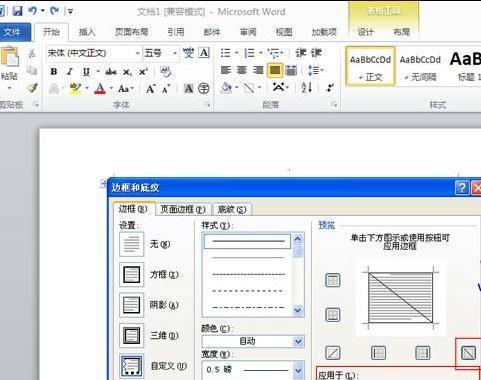Click the Cut scissors icon
481x380 pixels.
point(32,53)
